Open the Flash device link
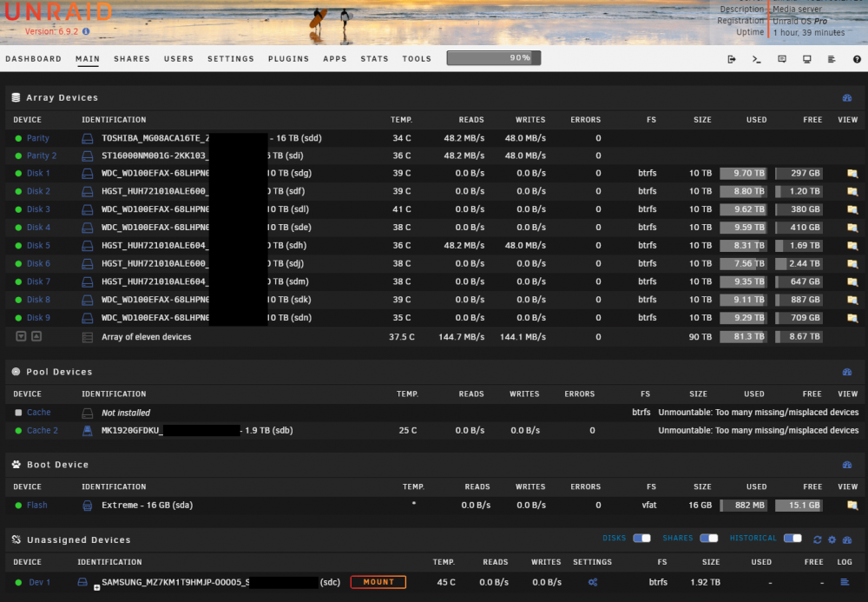 pos(37,505)
